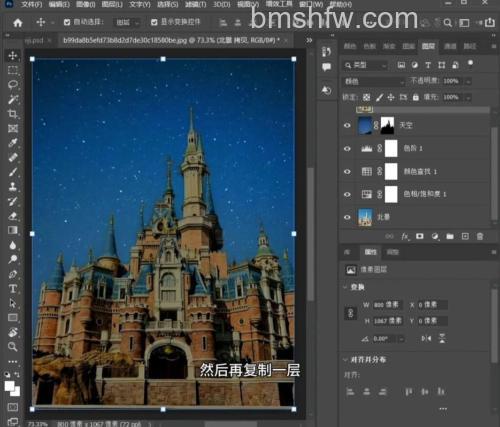The image size is (500, 427).
Task: Select the Path Selection tool
Action: click(x=13, y=303)
